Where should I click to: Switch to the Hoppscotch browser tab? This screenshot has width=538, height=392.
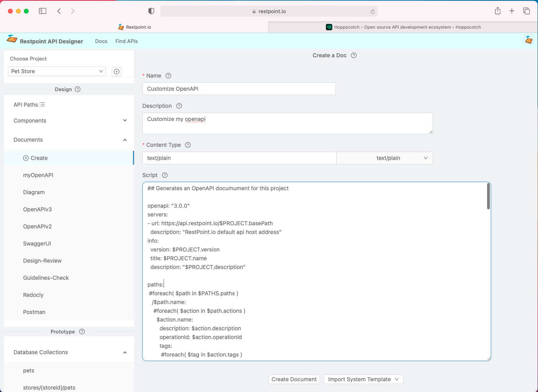(403, 27)
